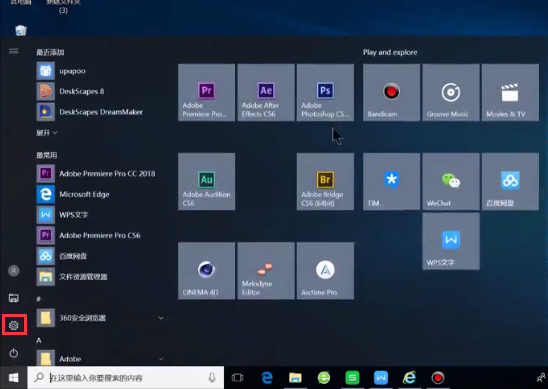Click the Power button icon
Screen dimensions: 548x389
click(x=14, y=353)
